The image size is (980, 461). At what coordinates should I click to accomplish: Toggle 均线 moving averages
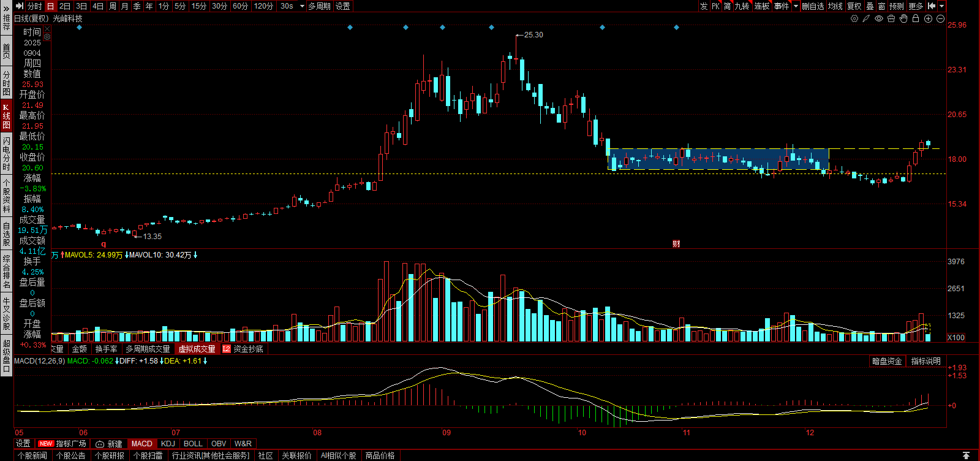click(835, 6)
